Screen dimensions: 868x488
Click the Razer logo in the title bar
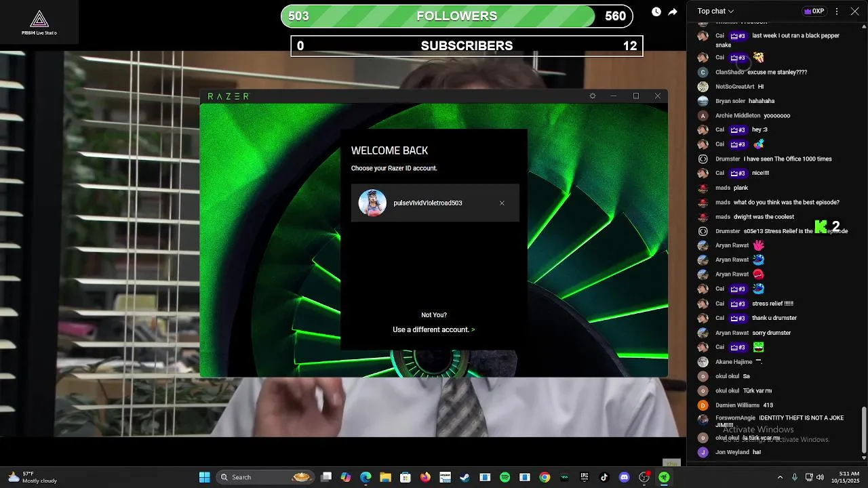(229, 96)
